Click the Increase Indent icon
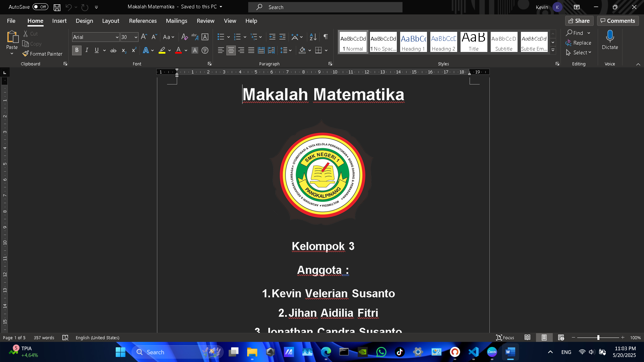Viewport: 644px width, 362px height. coord(282,37)
